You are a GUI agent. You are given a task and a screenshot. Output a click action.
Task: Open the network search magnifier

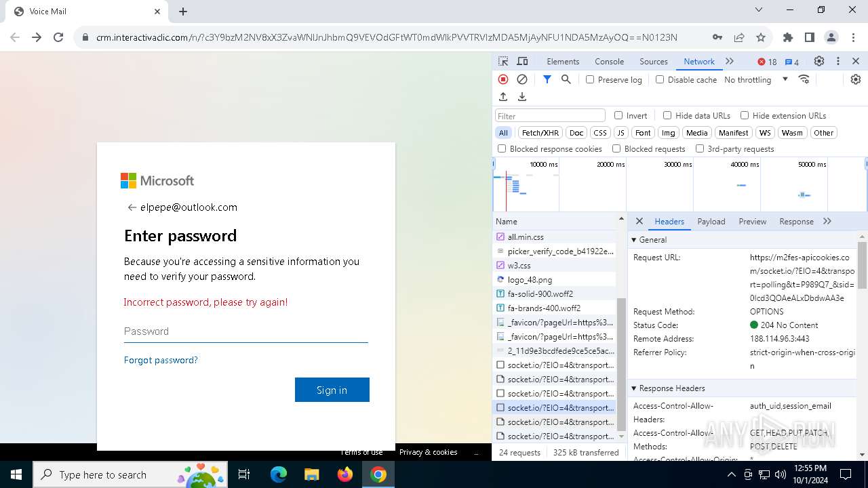[566, 79]
